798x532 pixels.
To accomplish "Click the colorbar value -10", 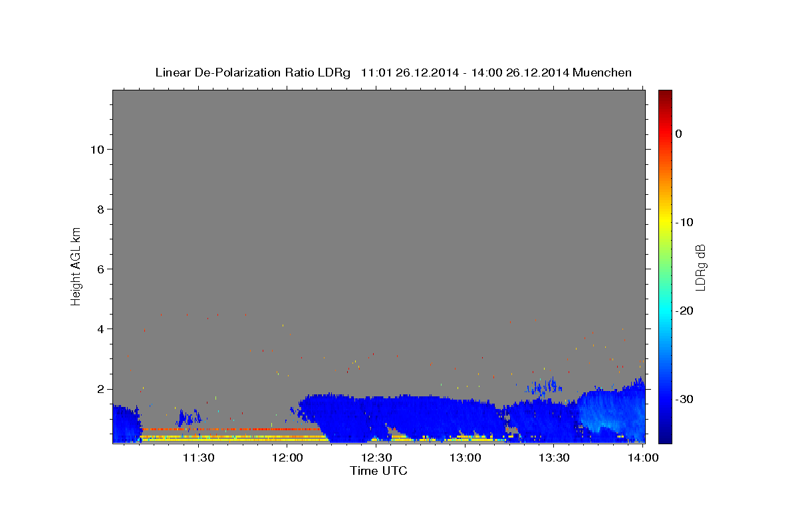I will 686,222.
